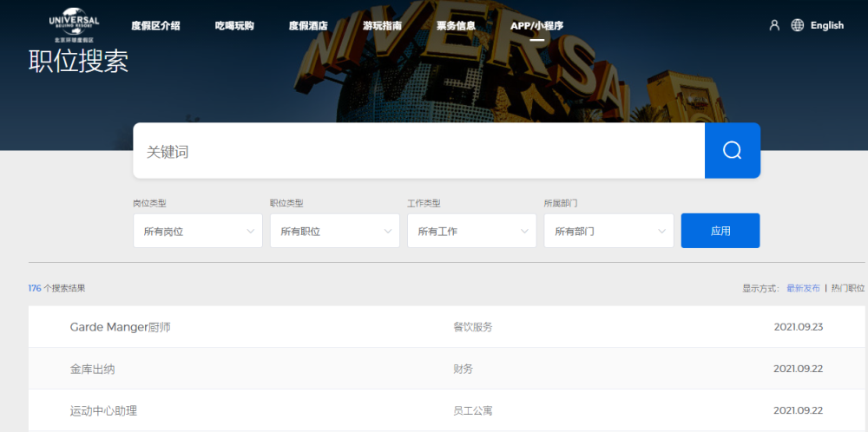Screen dimensions: 868x432
Task: Expand the 所有工作 dropdown
Action: click(471, 232)
